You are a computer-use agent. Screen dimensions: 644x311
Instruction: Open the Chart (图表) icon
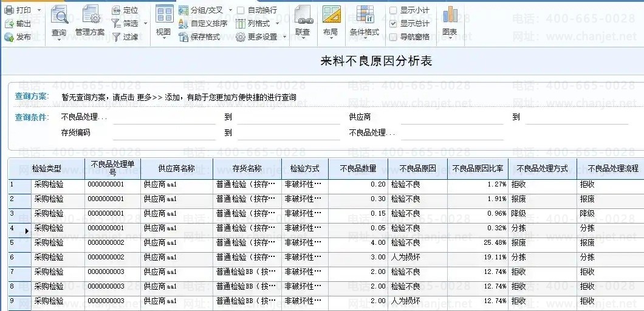tap(450, 15)
